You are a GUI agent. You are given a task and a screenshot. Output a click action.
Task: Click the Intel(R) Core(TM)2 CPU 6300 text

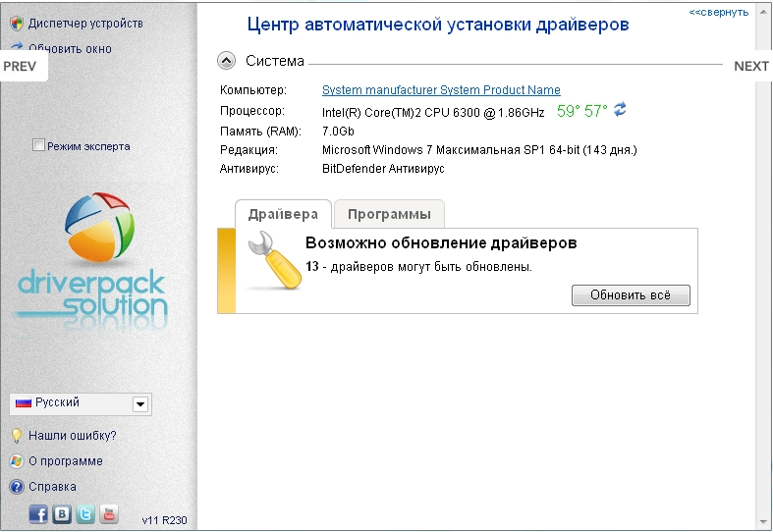point(433,112)
